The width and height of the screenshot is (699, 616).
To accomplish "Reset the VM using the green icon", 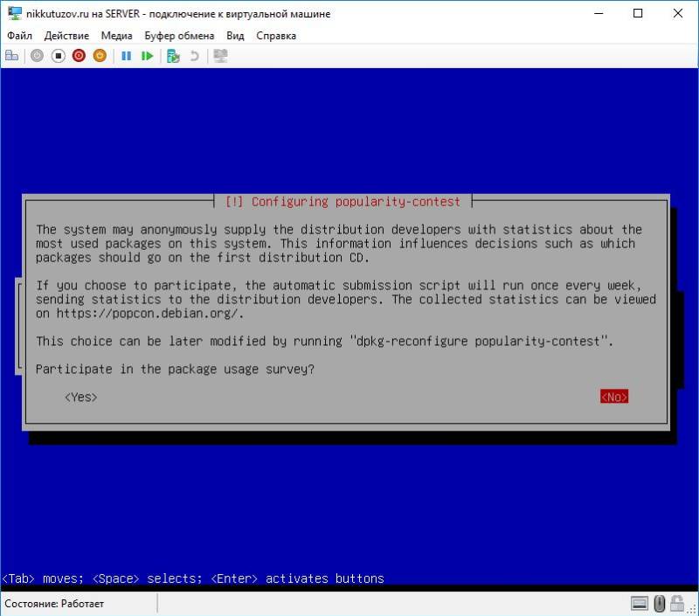I will [147, 56].
